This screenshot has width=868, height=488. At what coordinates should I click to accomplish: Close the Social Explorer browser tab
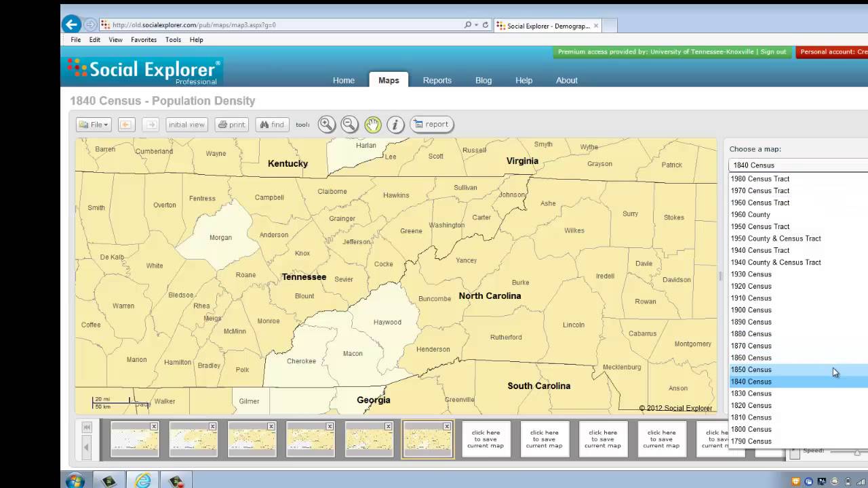point(596,26)
